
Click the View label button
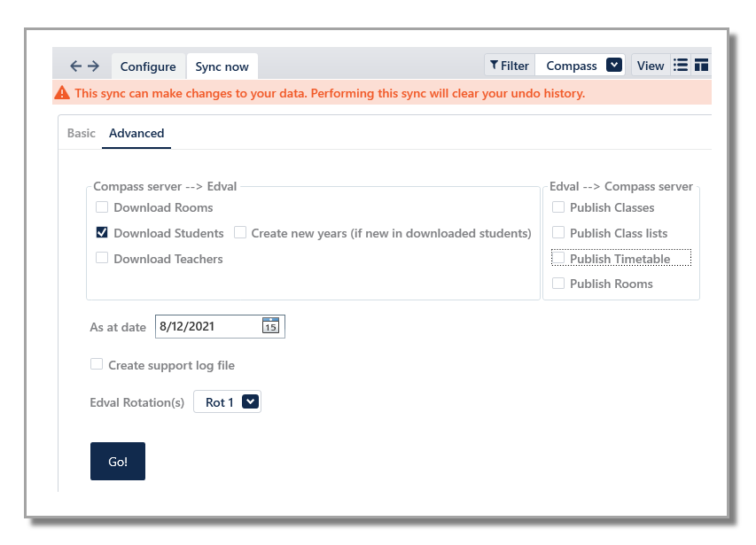[x=651, y=66]
